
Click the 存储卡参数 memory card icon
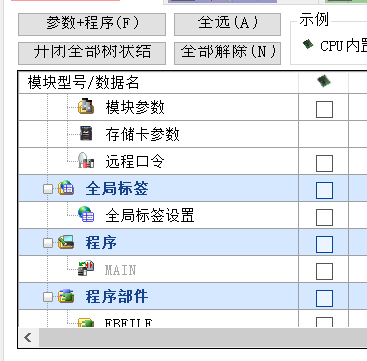[86, 134]
